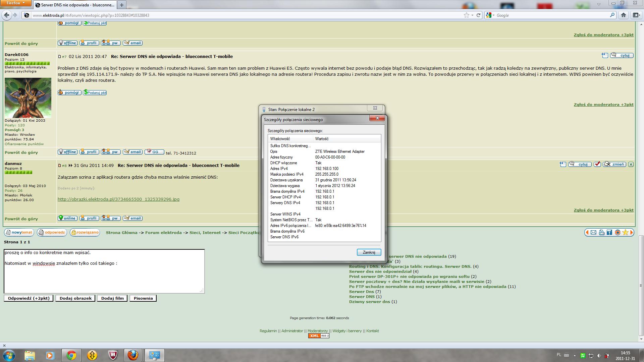This screenshot has height=362, width=644.
Task: Open related topic 'Dziwny serwer dns'
Action: click(370, 302)
